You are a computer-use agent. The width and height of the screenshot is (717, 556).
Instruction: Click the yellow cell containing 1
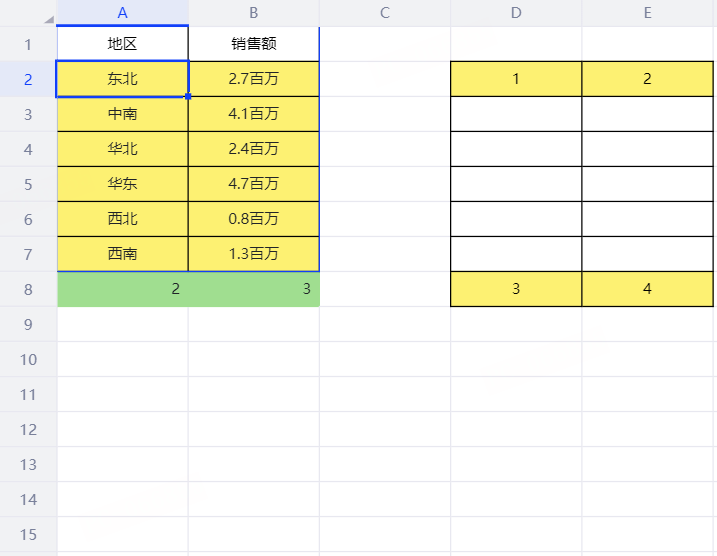pyautogui.click(x=516, y=79)
